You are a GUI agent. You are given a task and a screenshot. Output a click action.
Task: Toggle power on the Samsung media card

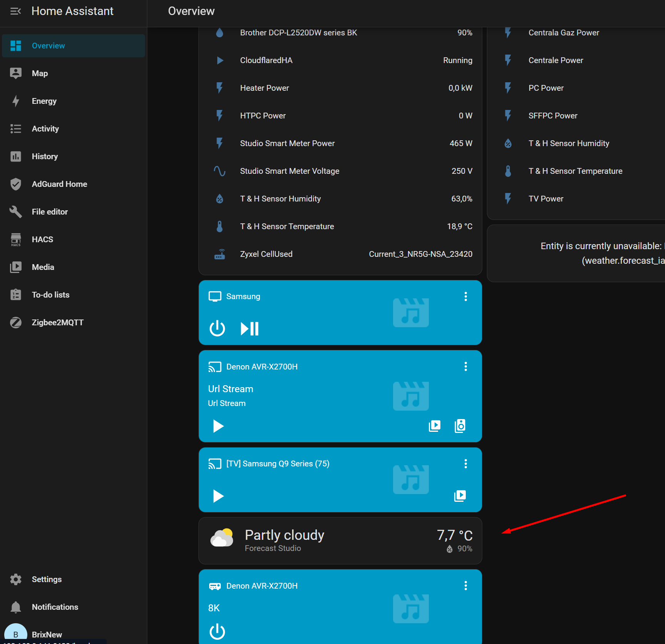(x=217, y=328)
